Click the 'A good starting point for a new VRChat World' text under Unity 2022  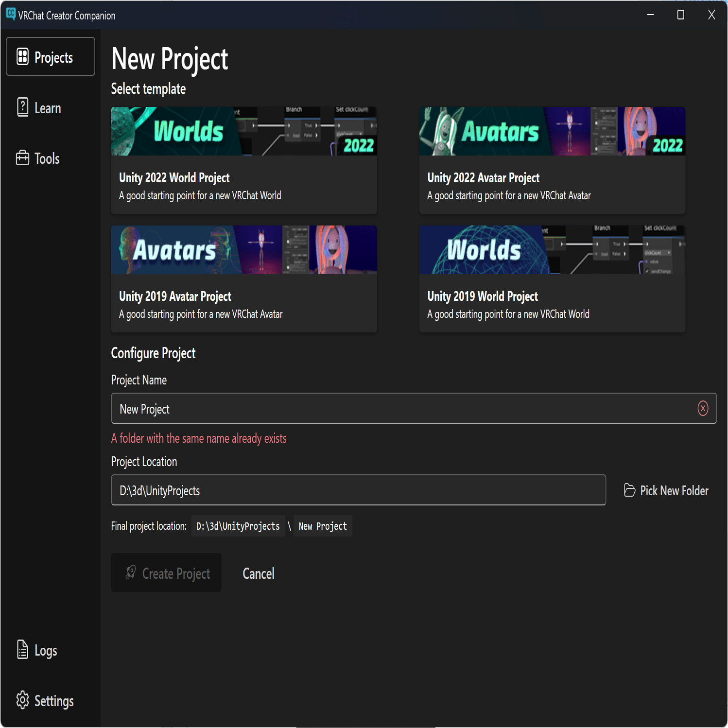pyautogui.click(x=200, y=195)
